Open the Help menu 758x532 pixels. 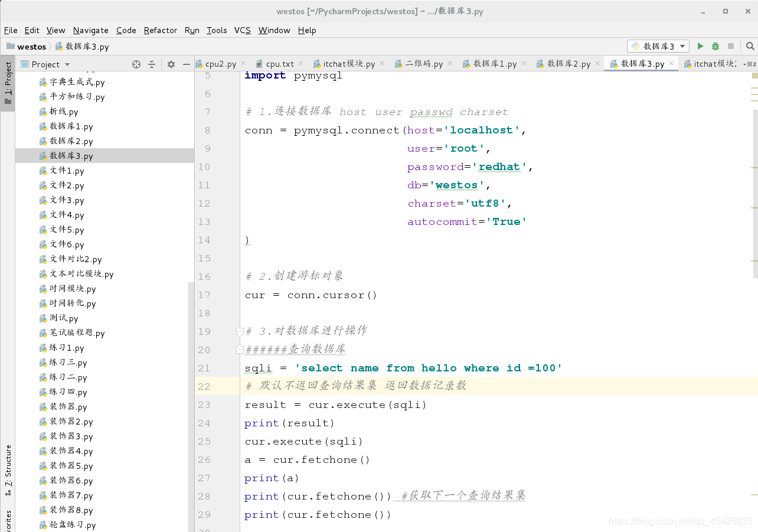tap(307, 30)
